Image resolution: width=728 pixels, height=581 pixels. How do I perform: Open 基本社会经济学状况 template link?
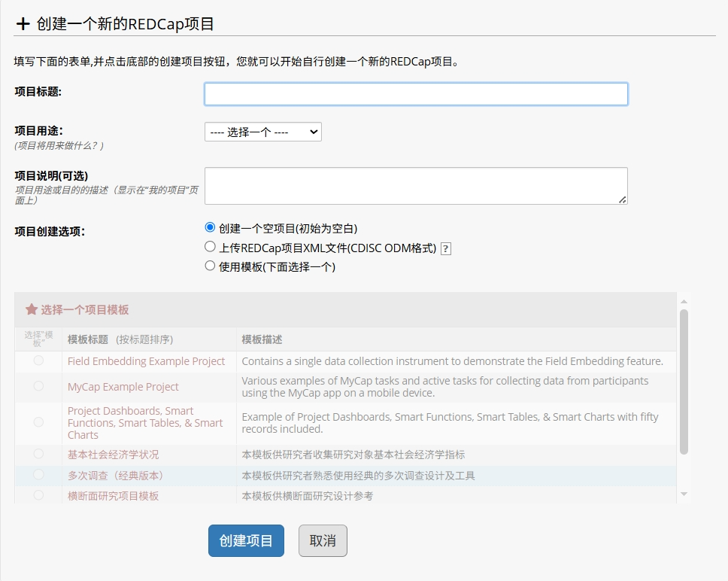114,455
